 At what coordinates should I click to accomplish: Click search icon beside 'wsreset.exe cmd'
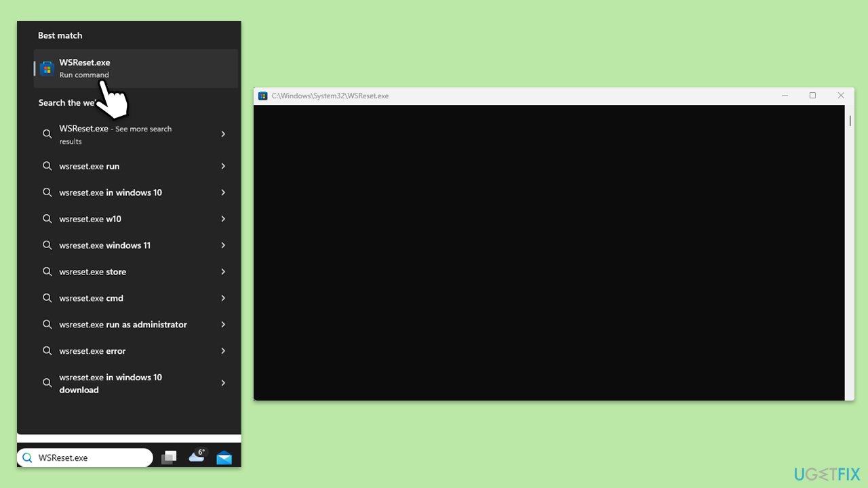tap(47, 298)
